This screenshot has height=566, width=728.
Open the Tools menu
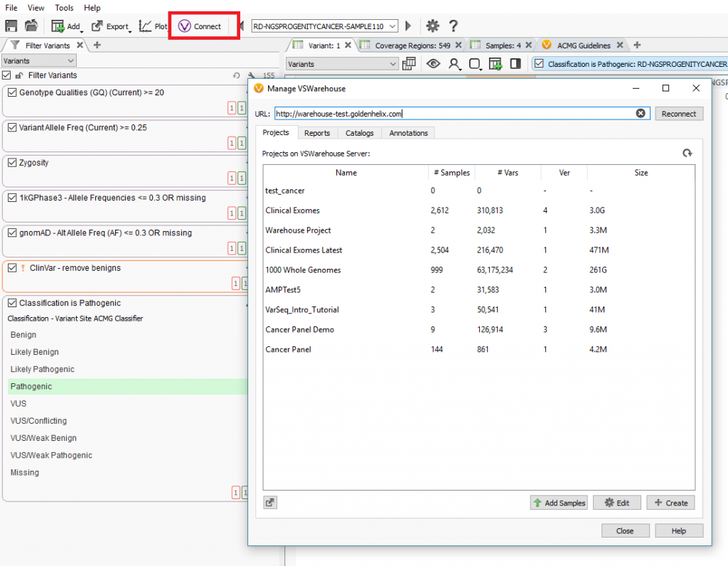pos(64,8)
